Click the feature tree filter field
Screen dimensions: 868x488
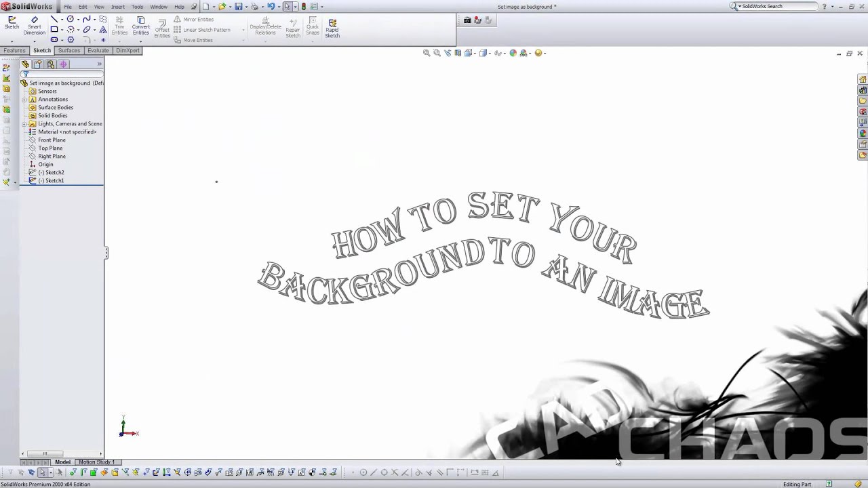[62, 74]
